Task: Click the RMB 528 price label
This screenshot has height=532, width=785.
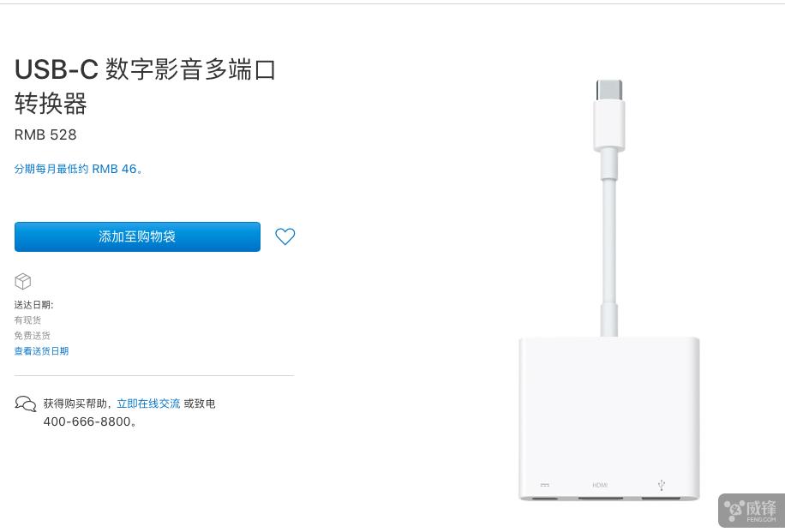Action: 45,134
